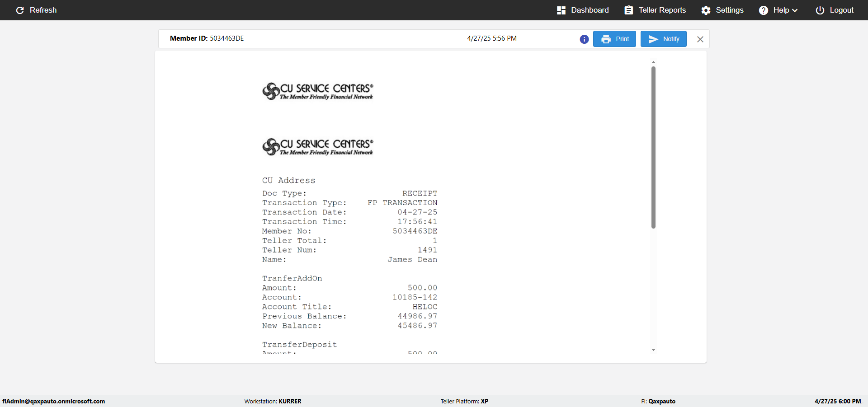
Task: Click the TranferAddOn section heading
Action: [292, 279]
